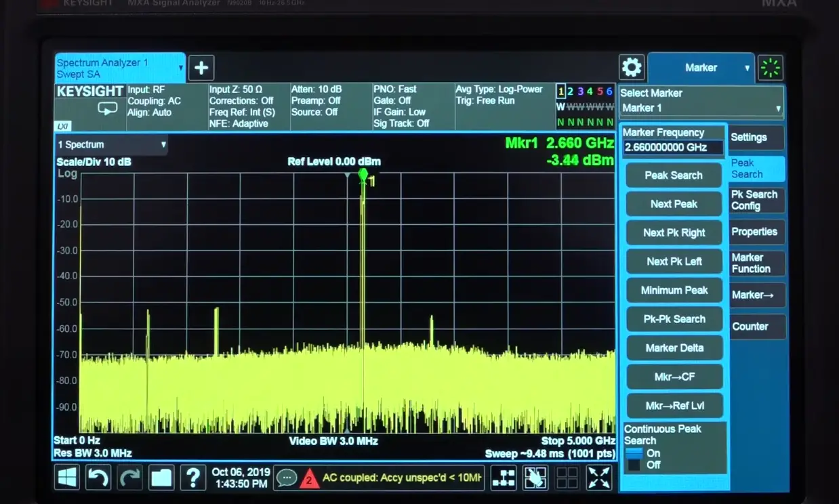Click the Peak Search button
The image size is (839, 504).
[x=672, y=175]
